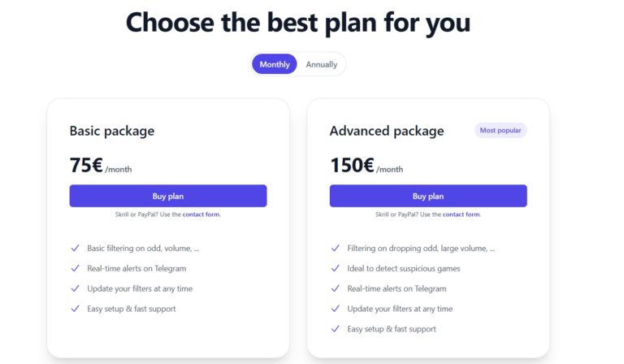Image resolution: width=624 pixels, height=364 pixels.
Task: Click the Basic package heading
Action: 112,131
